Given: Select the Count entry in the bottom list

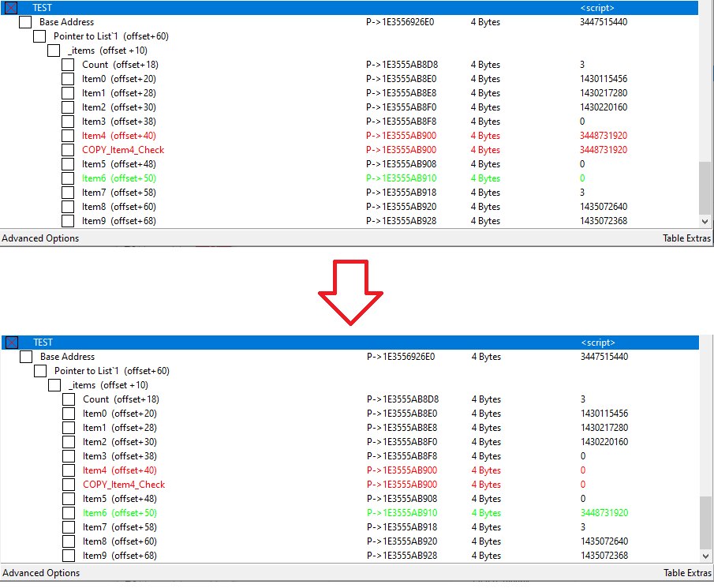Looking at the screenshot, I should point(96,399).
